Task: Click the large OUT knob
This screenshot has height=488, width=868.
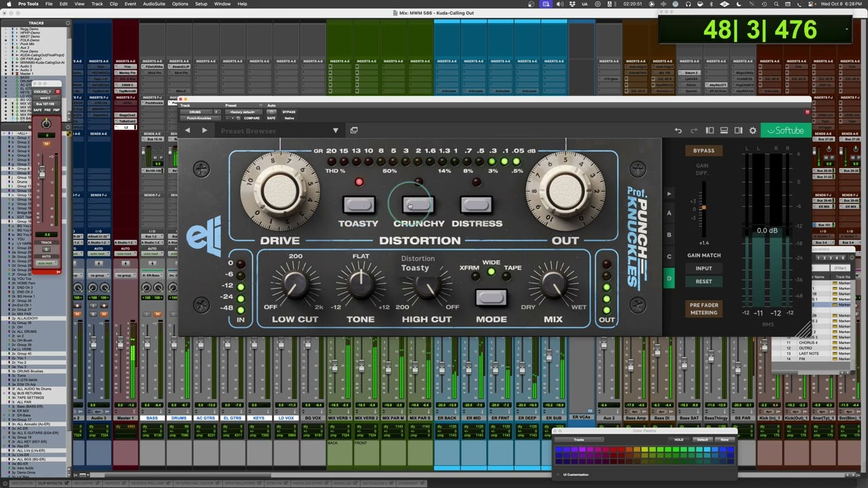Action: 565,190
